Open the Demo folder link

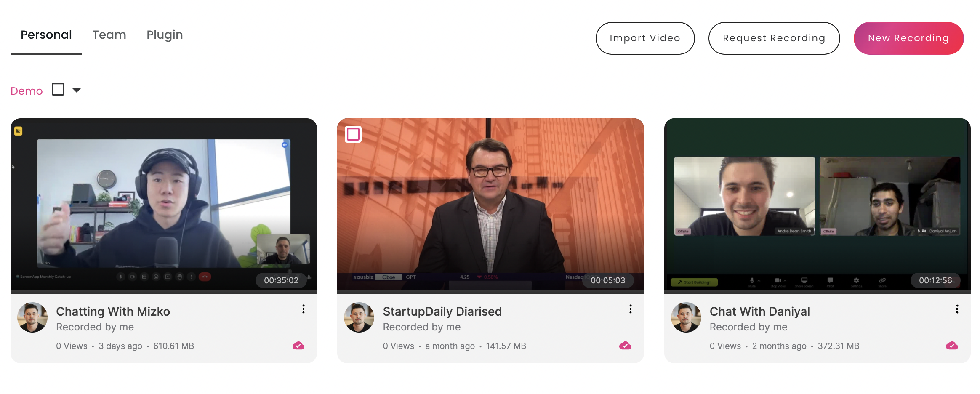[x=27, y=91]
